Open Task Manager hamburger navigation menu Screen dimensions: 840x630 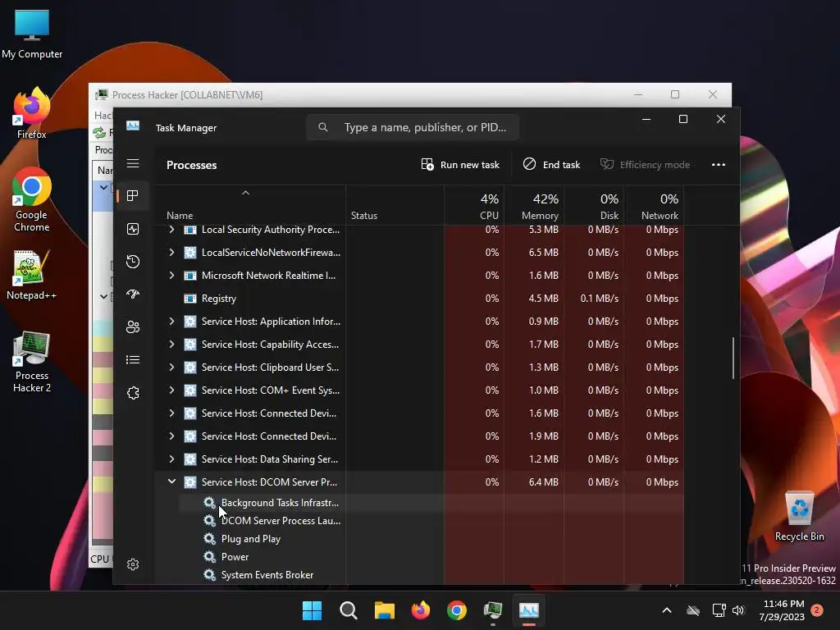[133, 163]
